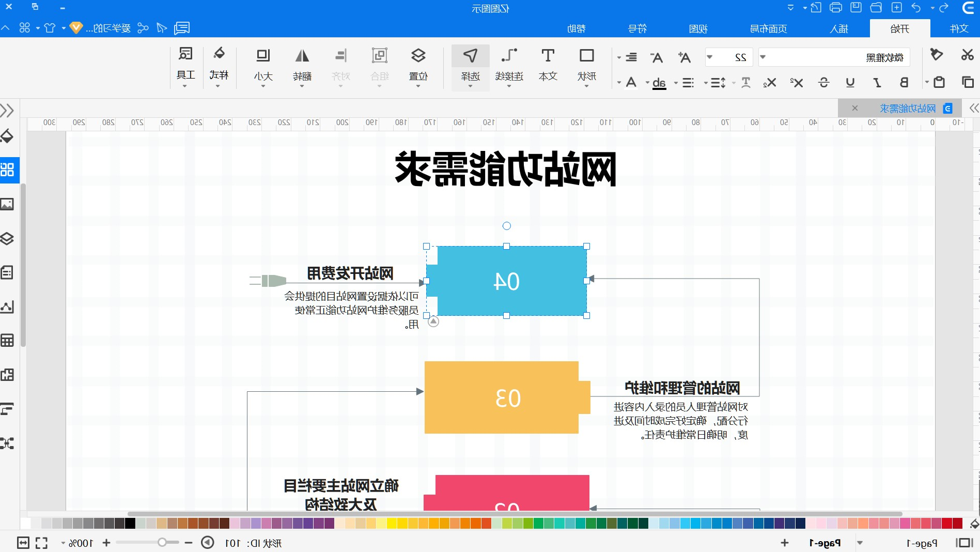980x552 pixels.
Task: Toggle superscript formatting
Action: click(x=796, y=82)
